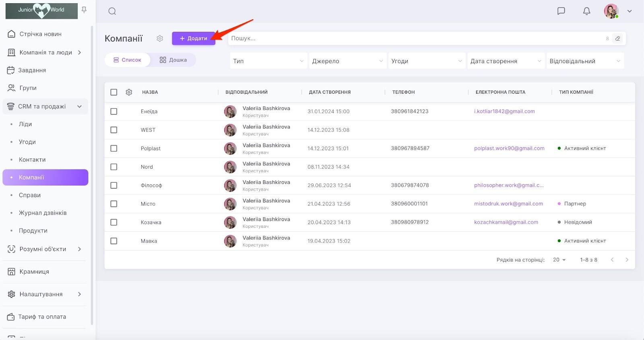This screenshot has height=340, width=644.
Task: Open settings gear next to Компанії title
Action: pos(160,38)
